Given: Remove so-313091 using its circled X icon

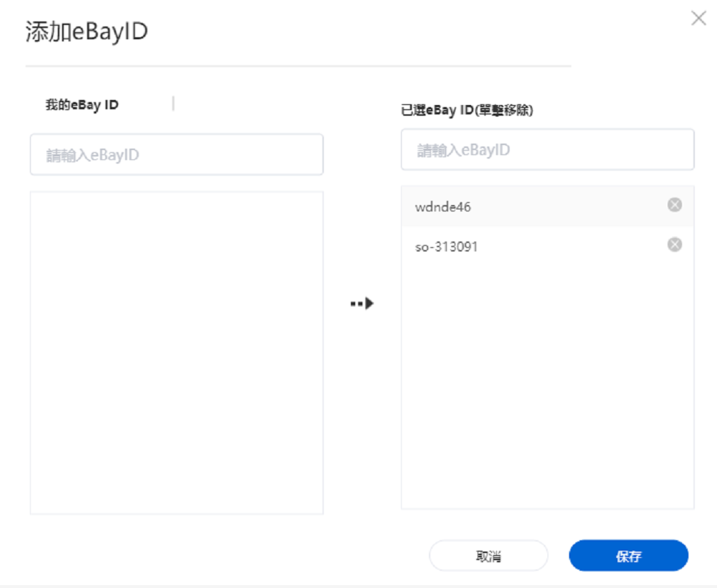Looking at the screenshot, I should [674, 245].
